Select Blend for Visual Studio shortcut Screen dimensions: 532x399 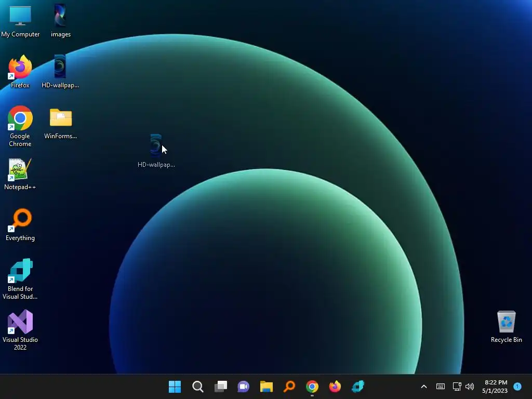[x=20, y=279]
